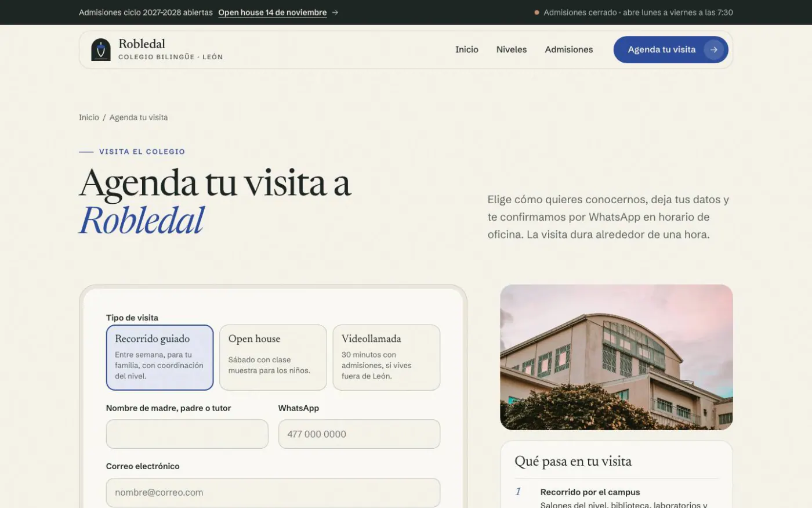Viewport: 812px width, 508px height.
Task: Click the Robledal acorn logo icon
Action: pyautogui.click(x=101, y=50)
